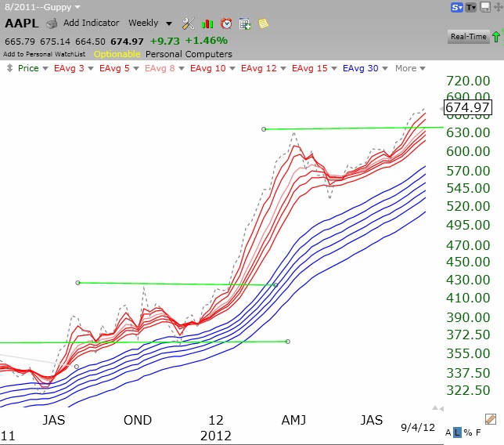Click the move crosshair icon at top right
Screen dimensions: 504x445
pos(499,7)
